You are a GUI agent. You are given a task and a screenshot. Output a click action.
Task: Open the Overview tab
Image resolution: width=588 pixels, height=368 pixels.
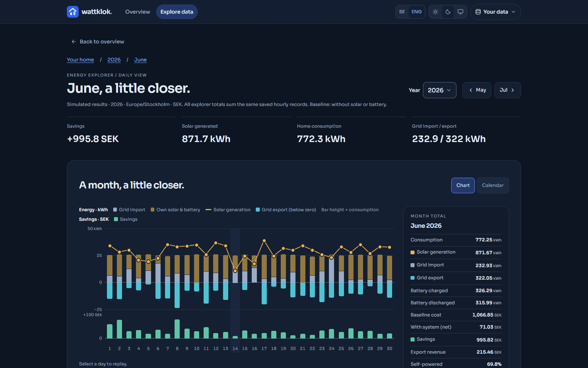pyautogui.click(x=137, y=12)
